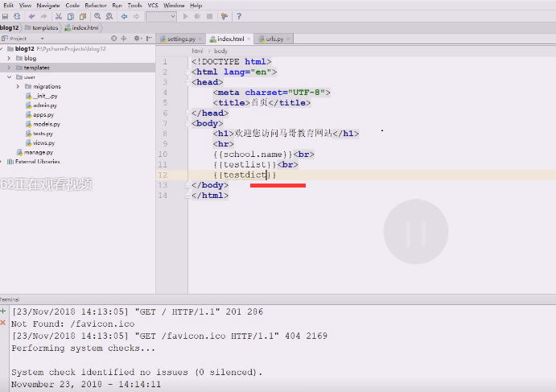556x392 pixels.
Task: Select admin.py in project tree
Action: coord(45,105)
